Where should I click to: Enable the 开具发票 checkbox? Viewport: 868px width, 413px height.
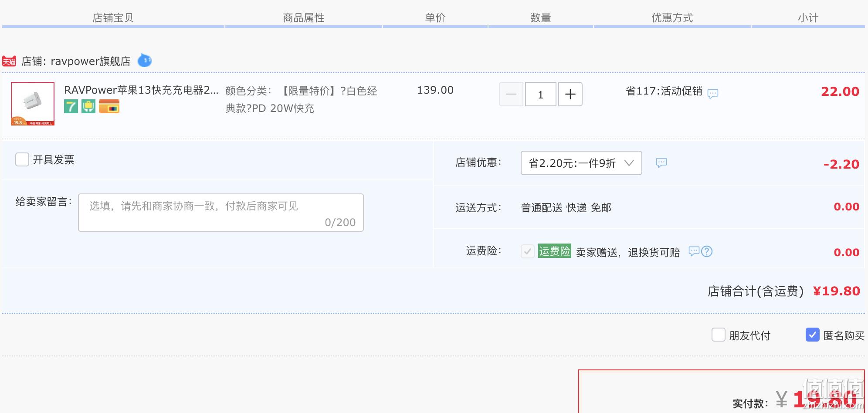coord(22,159)
